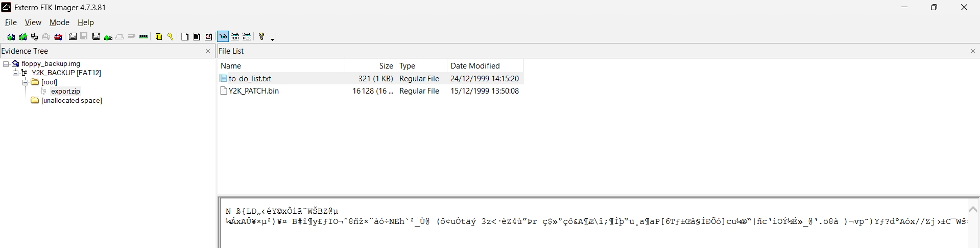Click the Image Mounting disks icon
980x248 pixels.
click(34, 37)
